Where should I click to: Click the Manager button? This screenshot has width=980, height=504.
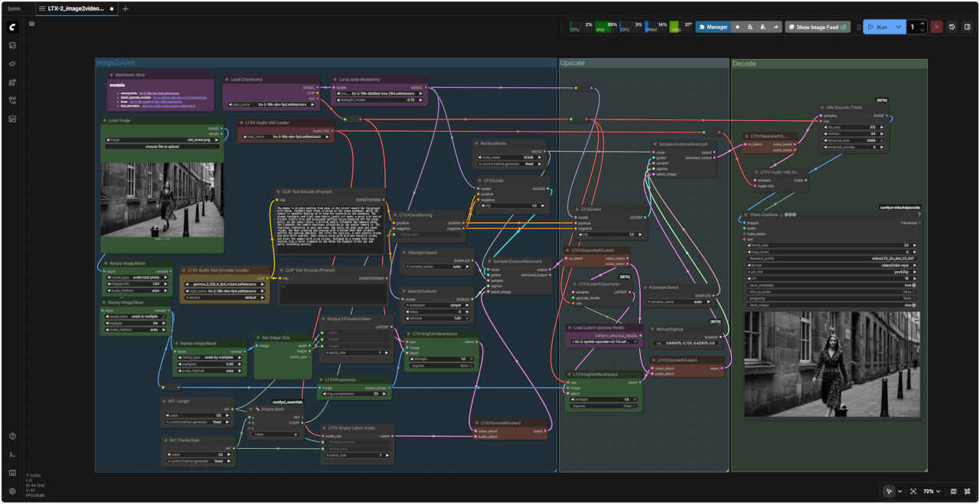click(713, 27)
